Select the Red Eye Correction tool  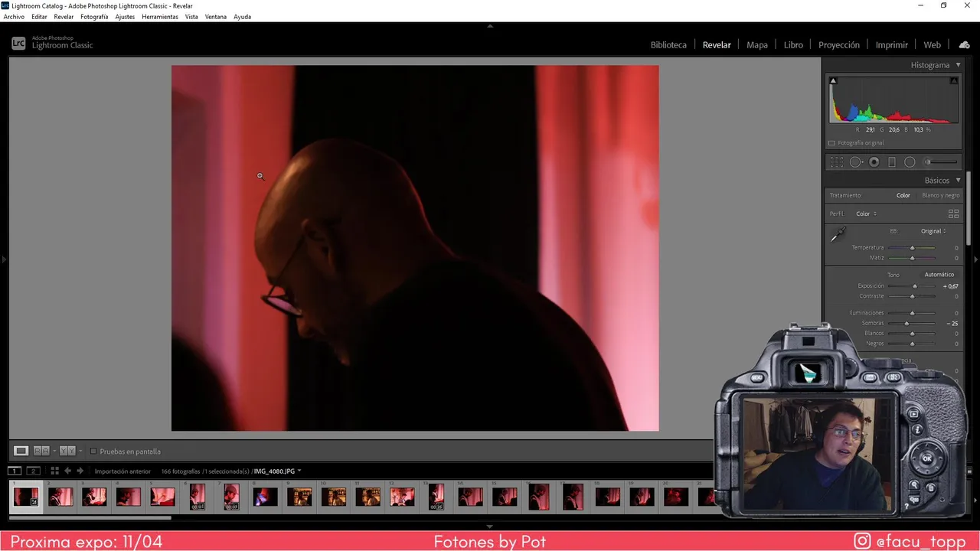coord(874,162)
